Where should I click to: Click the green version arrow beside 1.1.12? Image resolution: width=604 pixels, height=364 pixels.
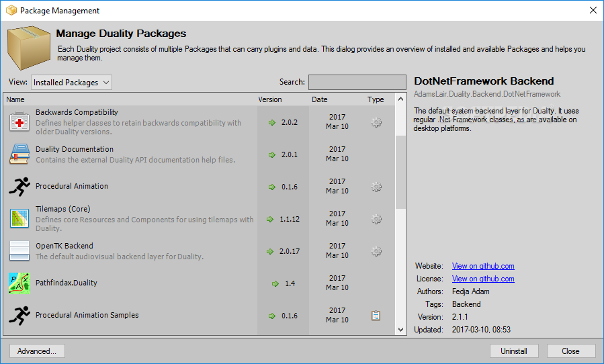(x=270, y=219)
